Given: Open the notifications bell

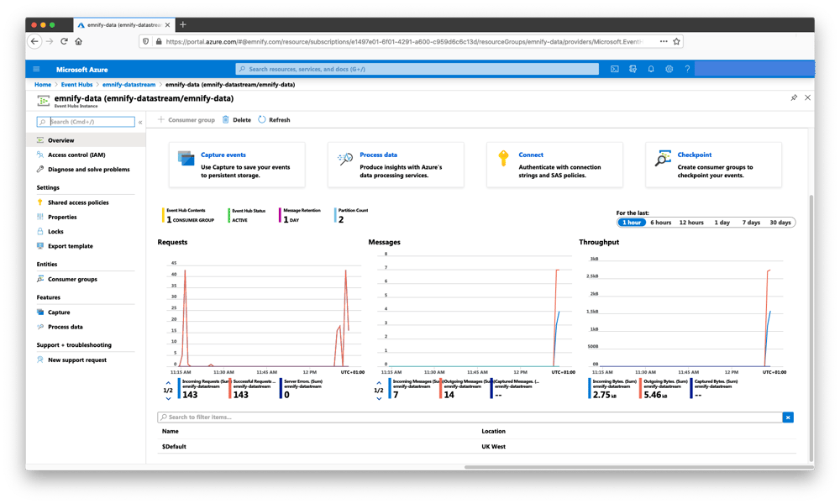Looking at the screenshot, I should [651, 69].
